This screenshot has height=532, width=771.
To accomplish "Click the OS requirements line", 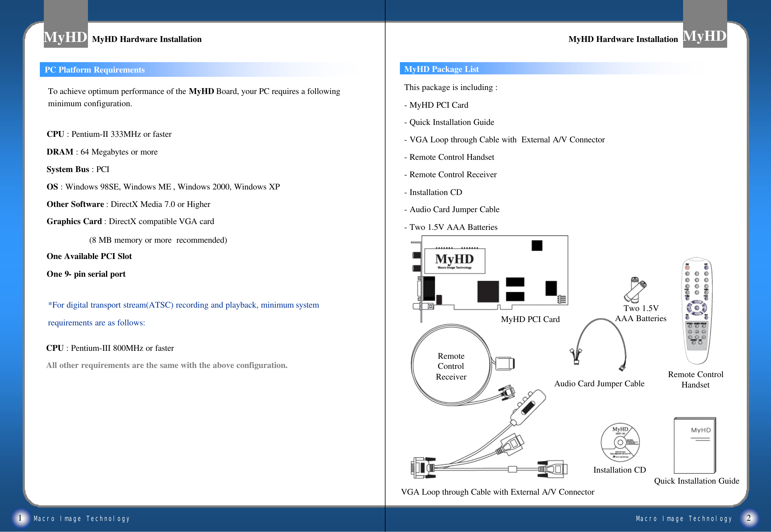I will coord(163,187).
